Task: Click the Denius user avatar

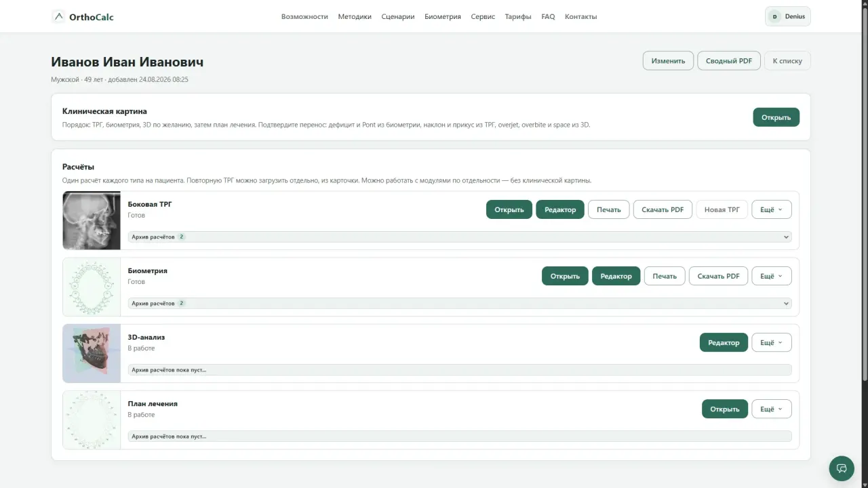Action: click(x=774, y=16)
